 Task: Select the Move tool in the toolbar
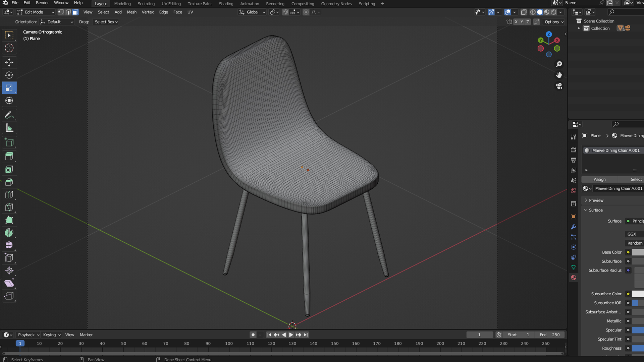click(9, 62)
